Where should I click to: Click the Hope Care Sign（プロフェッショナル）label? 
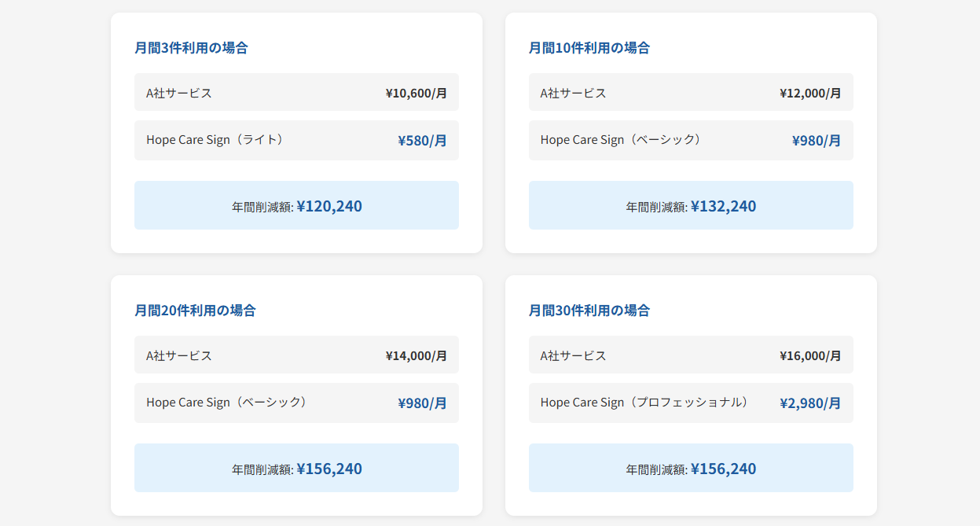coord(644,403)
